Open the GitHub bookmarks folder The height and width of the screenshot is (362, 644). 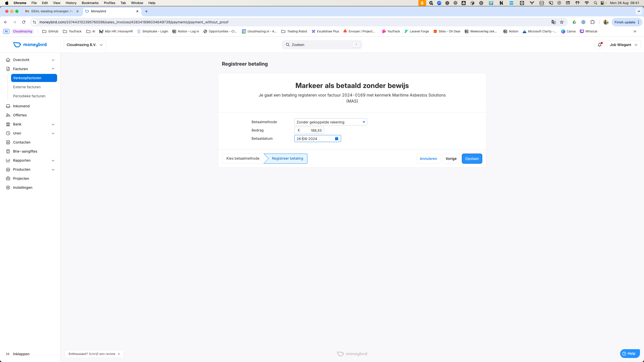point(50,31)
